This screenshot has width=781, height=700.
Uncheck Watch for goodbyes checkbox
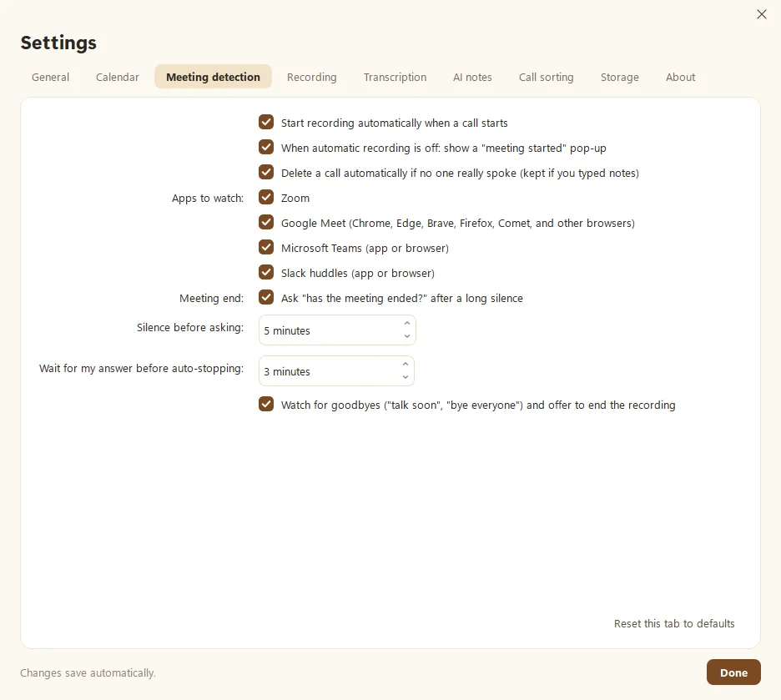pos(266,405)
